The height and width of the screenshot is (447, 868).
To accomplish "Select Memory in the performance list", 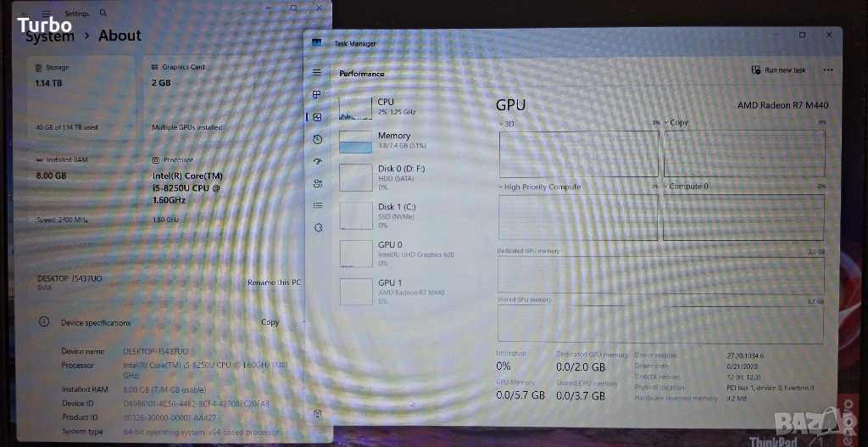I will 398,141.
